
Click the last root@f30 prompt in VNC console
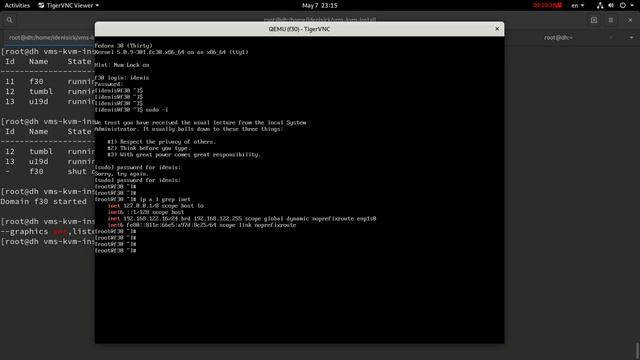115,251
